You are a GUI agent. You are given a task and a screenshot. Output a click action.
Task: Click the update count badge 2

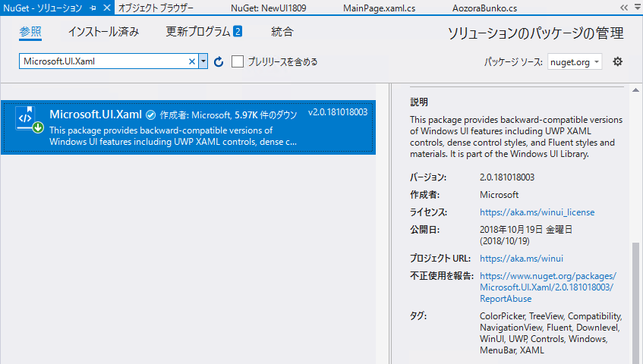tap(238, 31)
